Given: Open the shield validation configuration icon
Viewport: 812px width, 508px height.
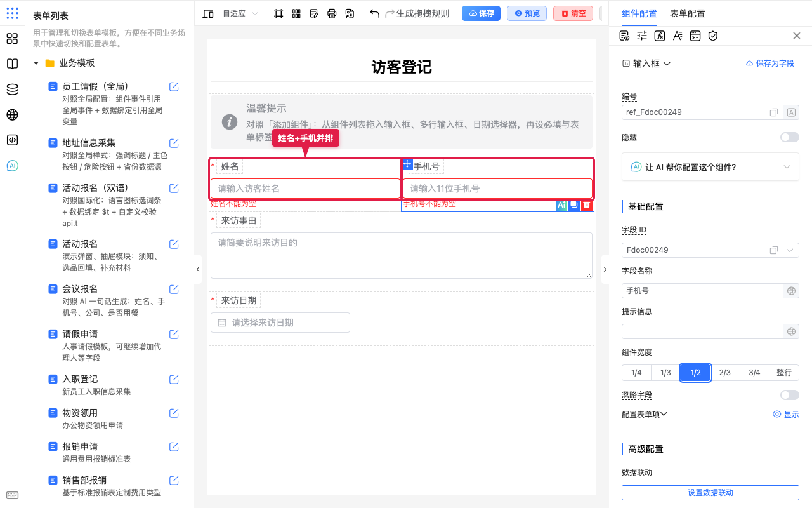Looking at the screenshot, I should tap(713, 36).
